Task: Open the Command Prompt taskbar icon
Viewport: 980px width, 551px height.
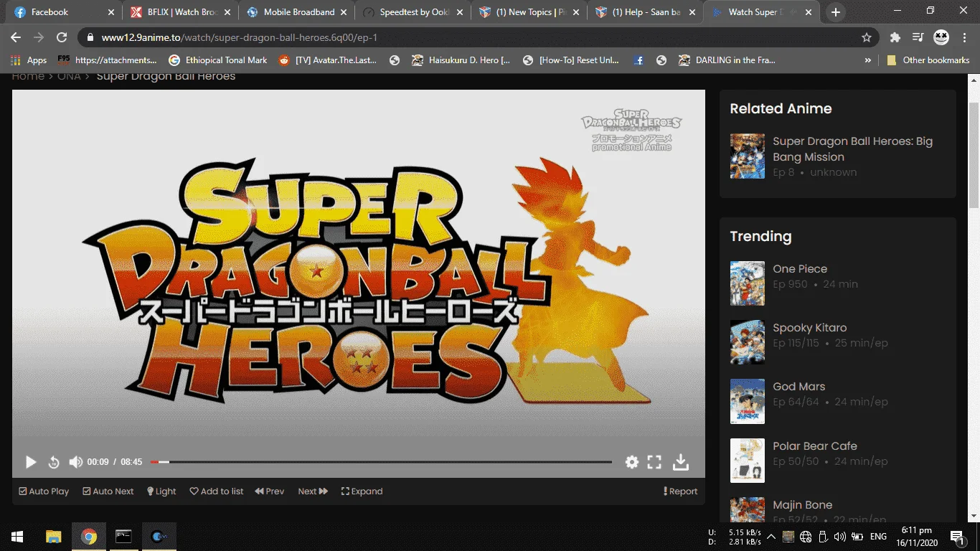Action: pyautogui.click(x=123, y=537)
